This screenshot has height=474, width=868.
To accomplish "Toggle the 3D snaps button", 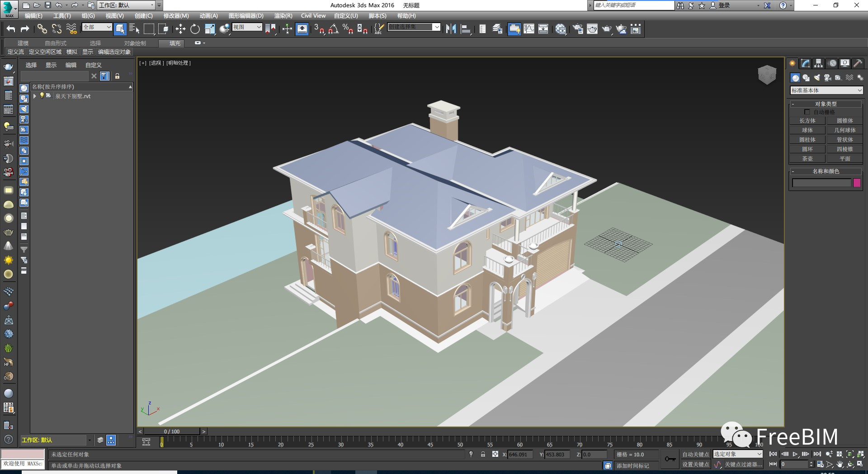I will click(x=319, y=29).
